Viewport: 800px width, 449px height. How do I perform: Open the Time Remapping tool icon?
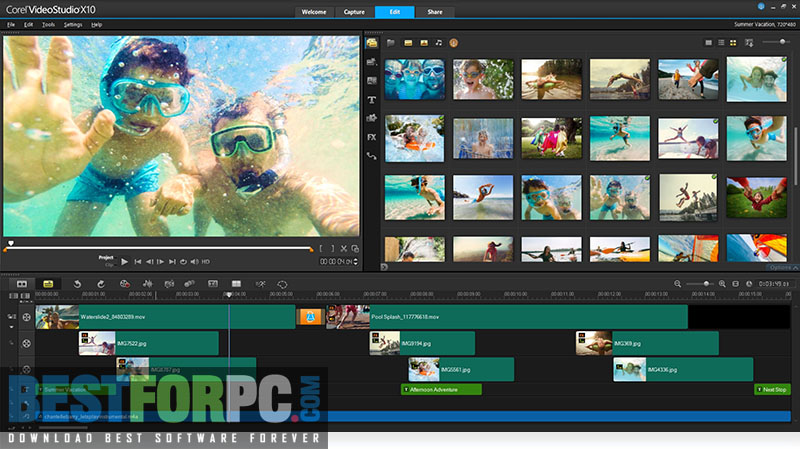pos(260,284)
